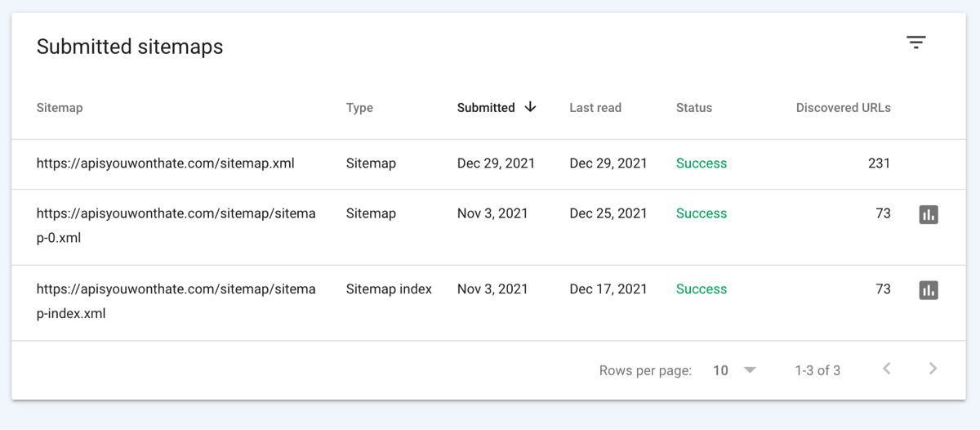Click the Submitted column sort arrow
Image resolution: width=980 pixels, height=430 pixels.
coord(531,107)
